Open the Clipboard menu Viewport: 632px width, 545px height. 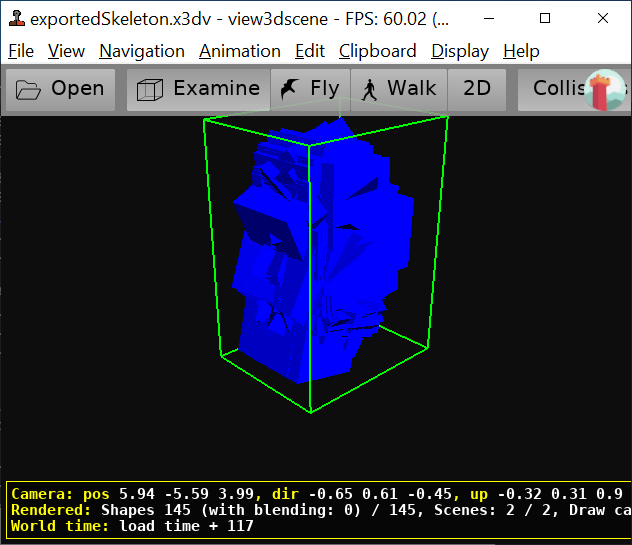pyautogui.click(x=377, y=51)
